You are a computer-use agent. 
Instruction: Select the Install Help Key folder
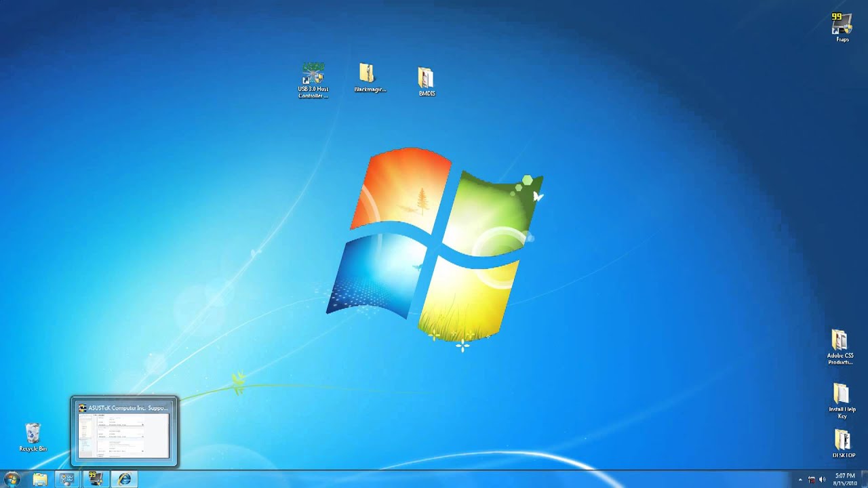coord(842,401)
